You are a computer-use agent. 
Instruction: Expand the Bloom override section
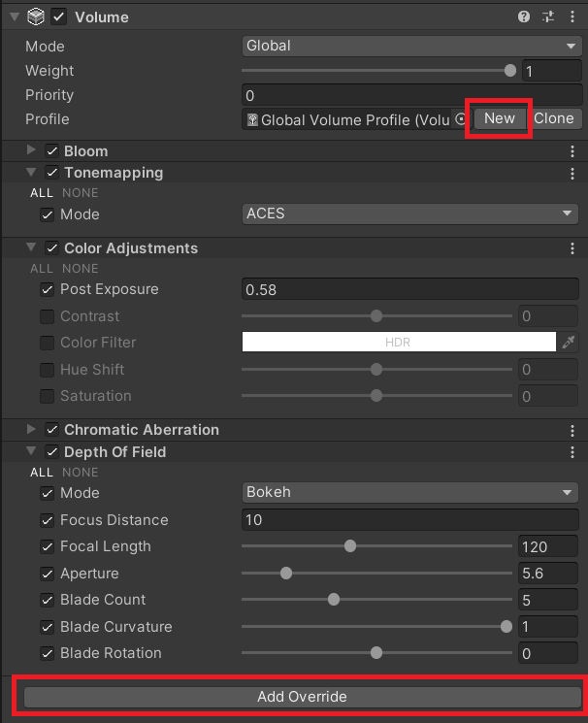pyautogui.click(x=31, y=149)
